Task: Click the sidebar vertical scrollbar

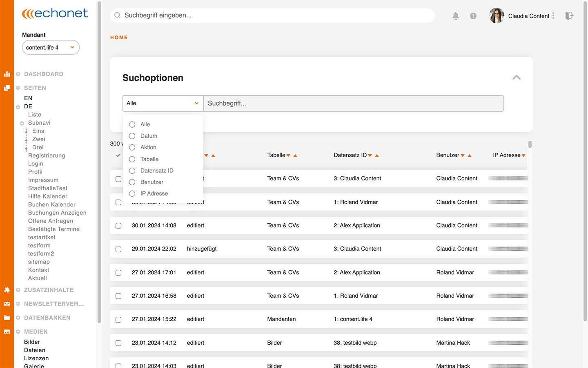Action: point(99,164)
